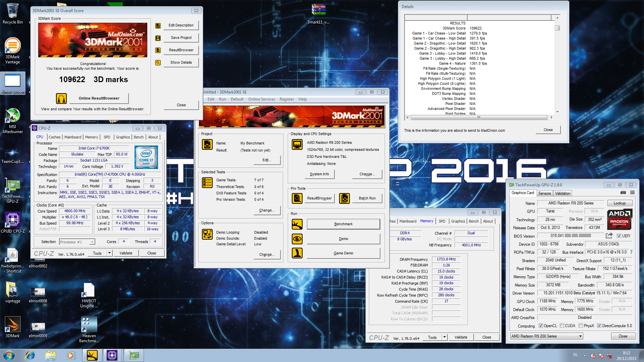
Task: Click the Options section icon
Action: 207,234
